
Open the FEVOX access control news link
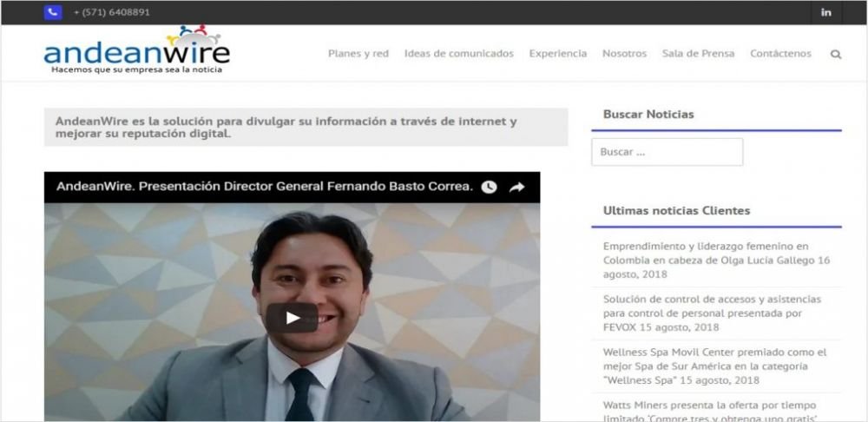point(712,313)
